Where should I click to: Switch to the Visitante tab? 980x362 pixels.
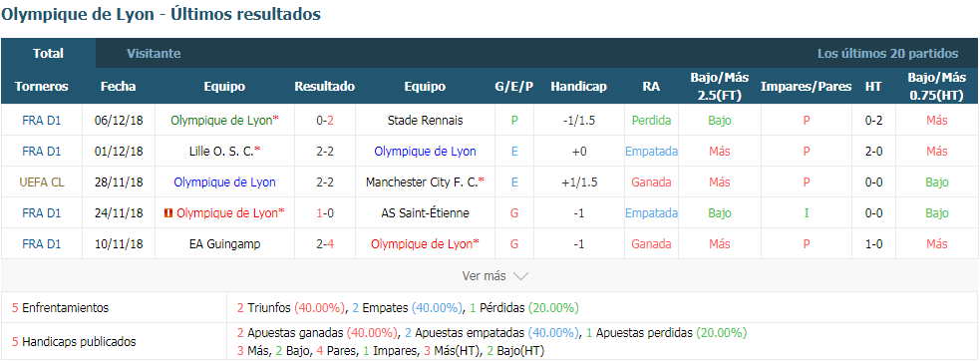pos(154,53)
